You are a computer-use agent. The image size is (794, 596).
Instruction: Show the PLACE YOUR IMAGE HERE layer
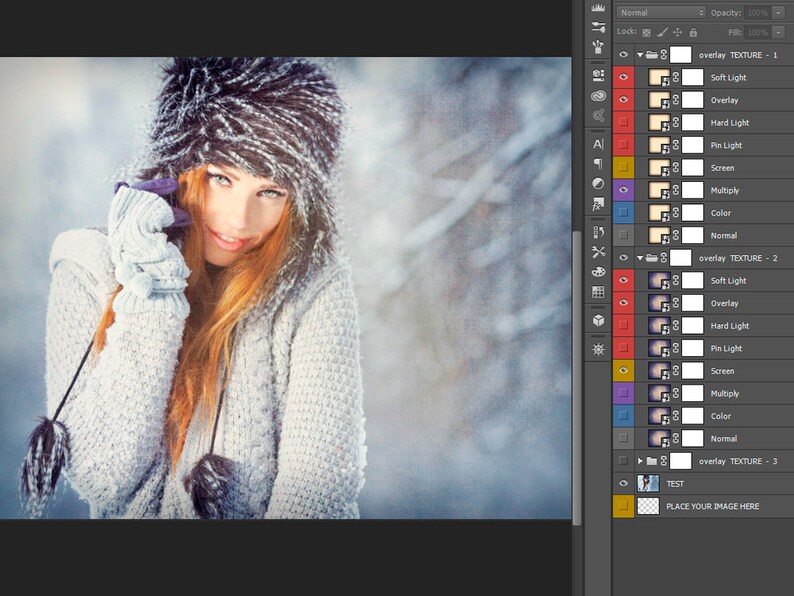(x=623, y=506)
